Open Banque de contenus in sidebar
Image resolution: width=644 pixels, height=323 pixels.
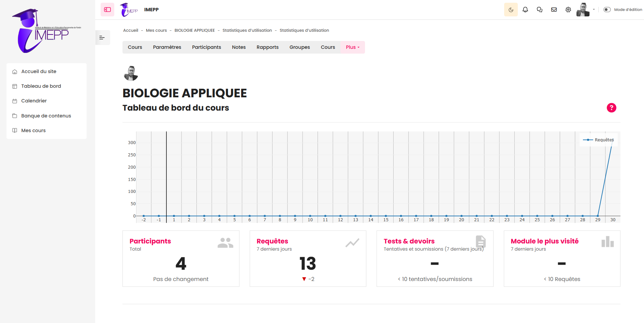(46, 116)
